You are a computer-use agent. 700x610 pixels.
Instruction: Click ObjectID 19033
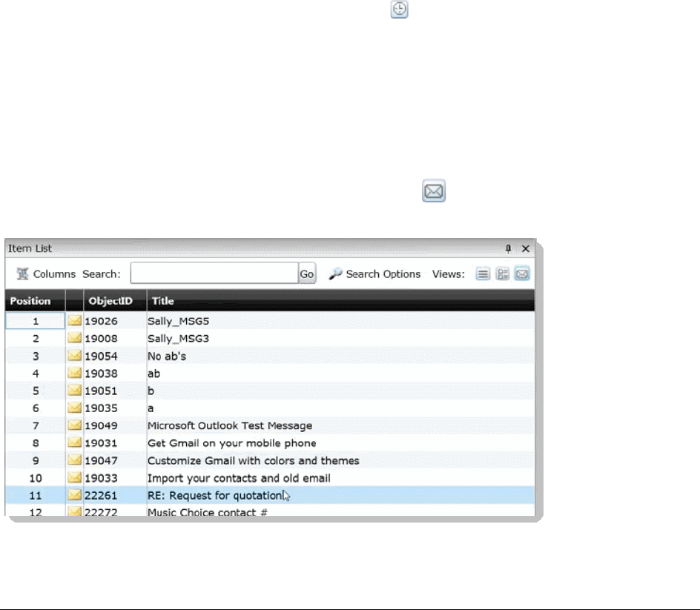tap(101, 478)
